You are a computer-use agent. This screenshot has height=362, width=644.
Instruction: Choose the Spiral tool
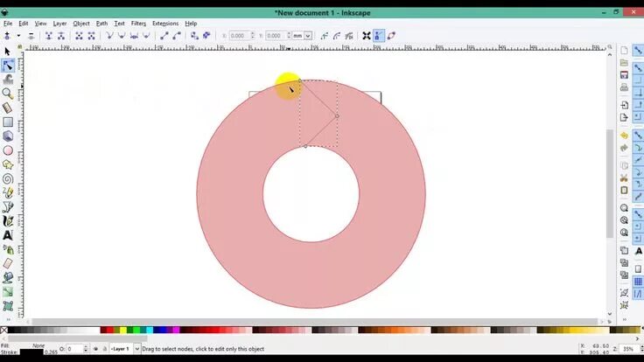(x=8, y=178)
